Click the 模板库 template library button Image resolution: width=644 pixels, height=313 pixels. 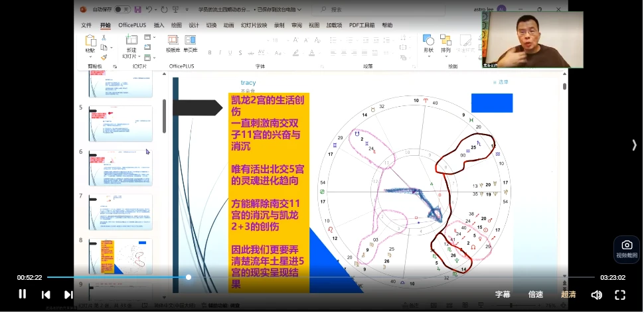tap(173, 44)
